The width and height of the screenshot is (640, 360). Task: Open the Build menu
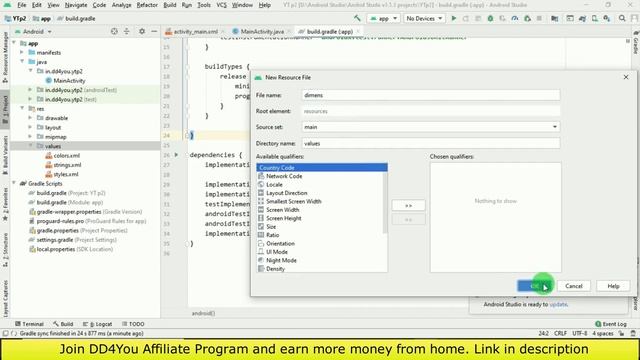tap(170, 5)
